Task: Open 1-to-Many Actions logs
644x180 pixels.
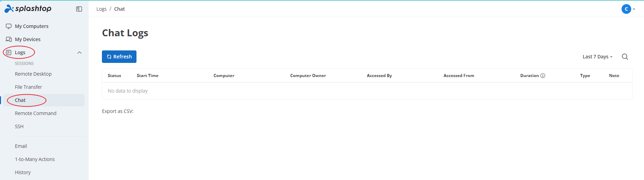Action: (x=35, y=159)
